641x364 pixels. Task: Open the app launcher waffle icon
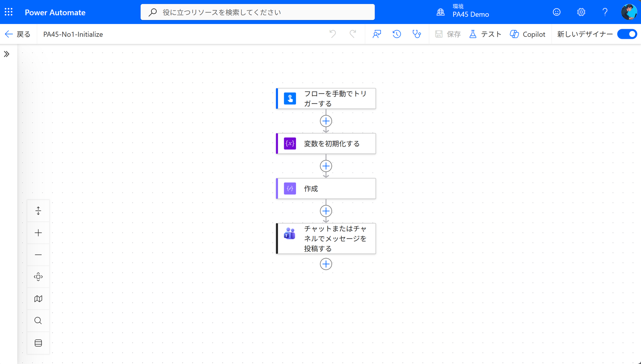pos(8,12)
